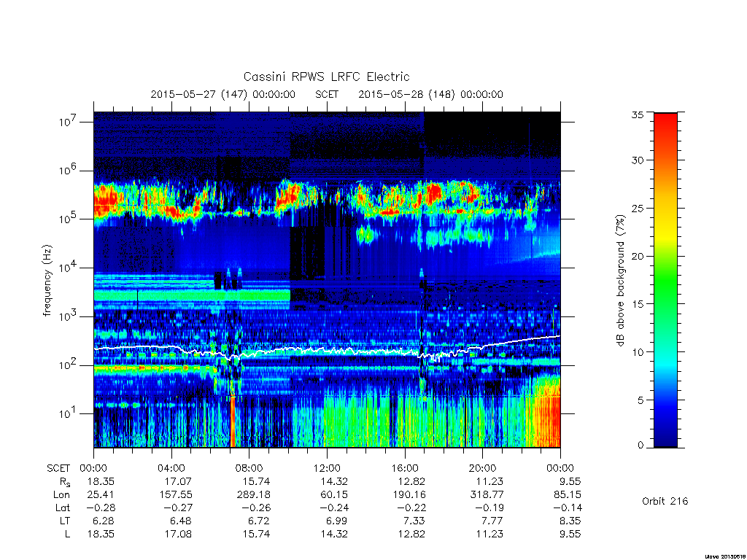This screenshot has width=747, height=560.
Task: Click the Rs value 18.35
Action: pos(101,481)
